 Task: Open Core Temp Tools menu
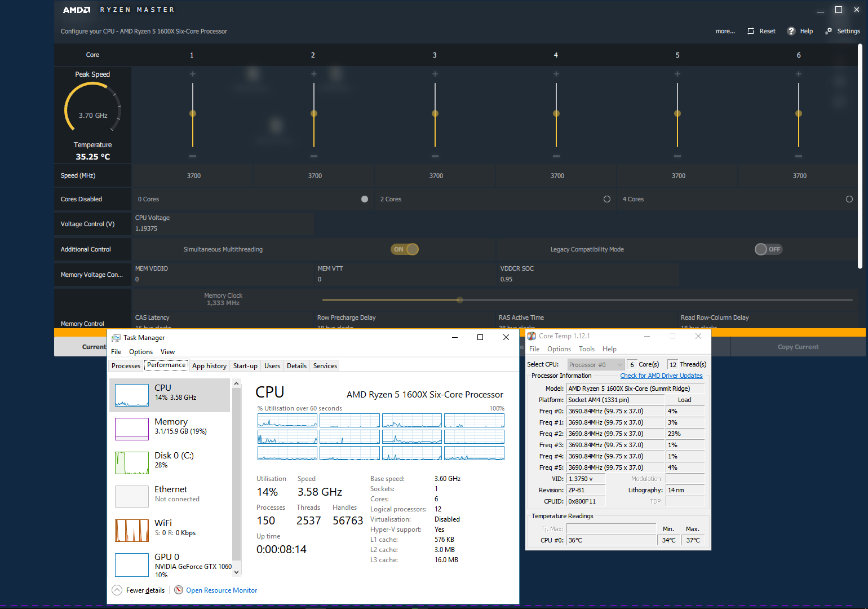pos(587,349)
